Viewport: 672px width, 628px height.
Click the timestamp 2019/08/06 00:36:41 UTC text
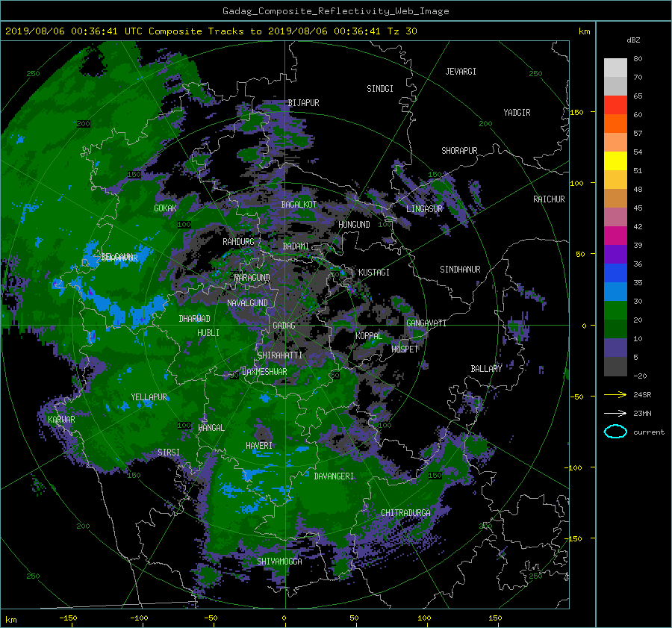[74, 31]
